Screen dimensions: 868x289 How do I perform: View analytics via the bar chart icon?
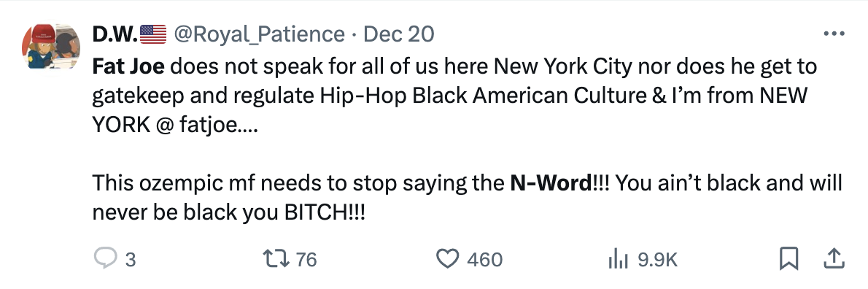pyautogui.click(x=618, y=258)
